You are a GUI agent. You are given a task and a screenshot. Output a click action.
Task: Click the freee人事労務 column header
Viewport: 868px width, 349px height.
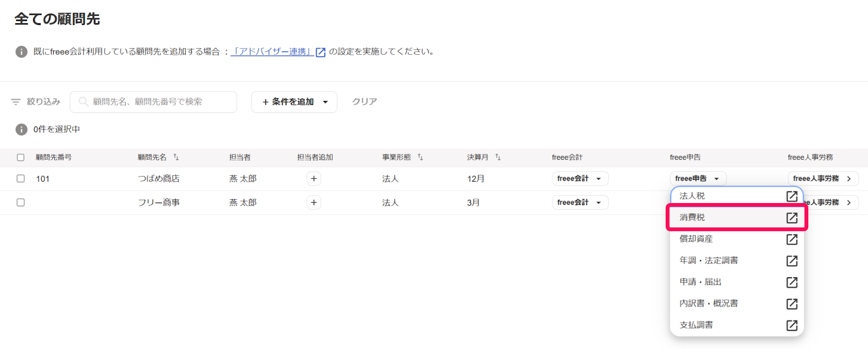[x=810, y=157]
